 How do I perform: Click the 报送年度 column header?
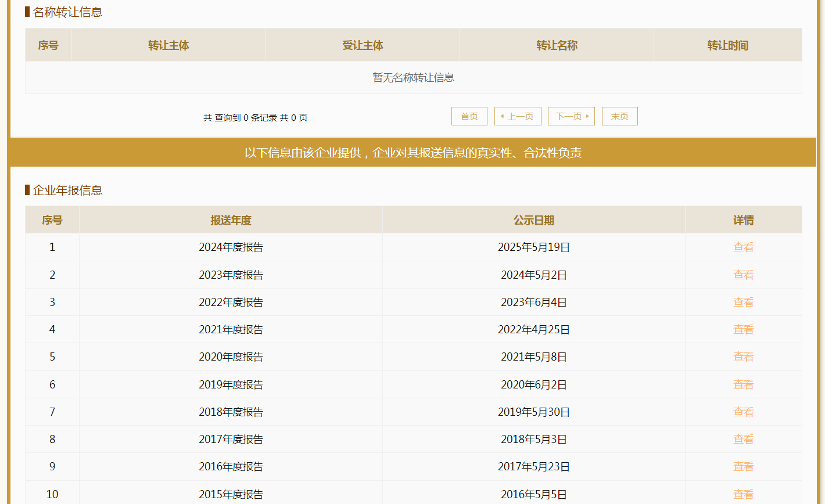231,220
